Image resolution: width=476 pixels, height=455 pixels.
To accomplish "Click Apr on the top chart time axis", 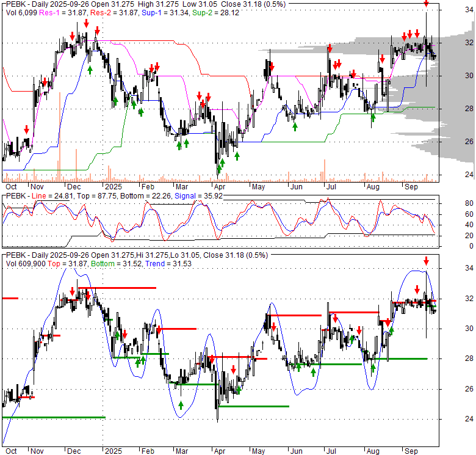I will click(219, 187).
